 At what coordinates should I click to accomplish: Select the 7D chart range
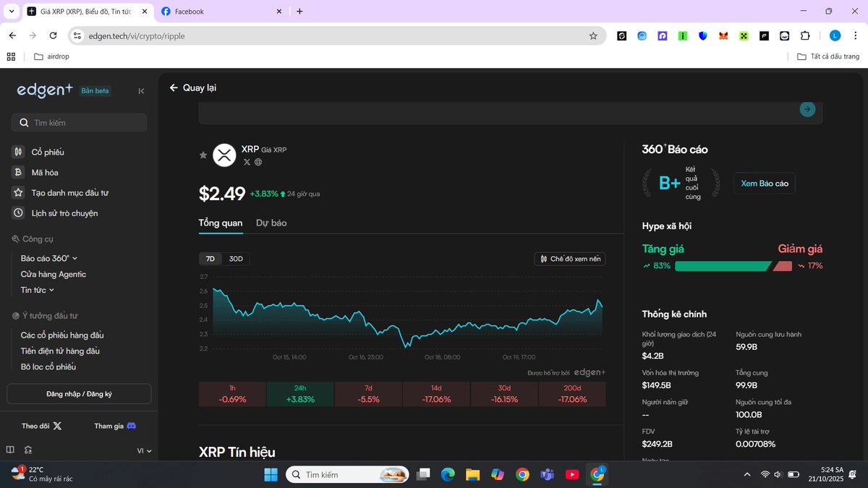tap(210, 259)
